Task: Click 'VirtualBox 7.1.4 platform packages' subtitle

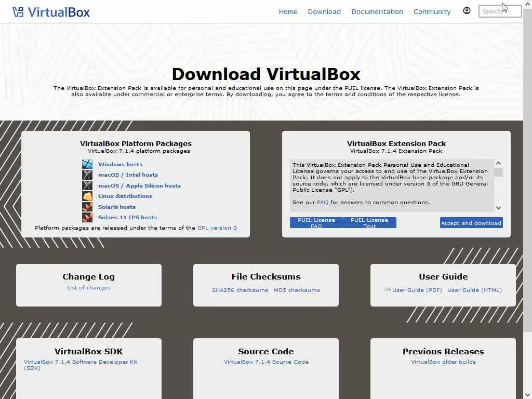Action: (139, 151)
